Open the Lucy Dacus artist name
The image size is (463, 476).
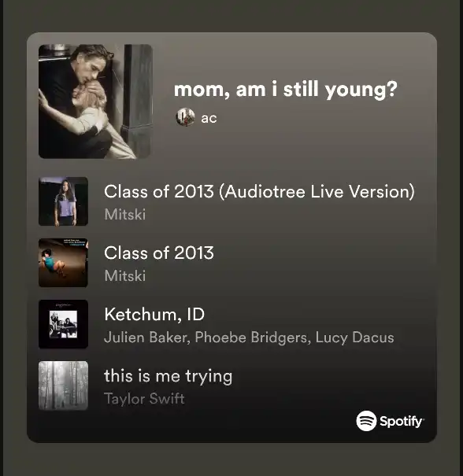[354, 338]
